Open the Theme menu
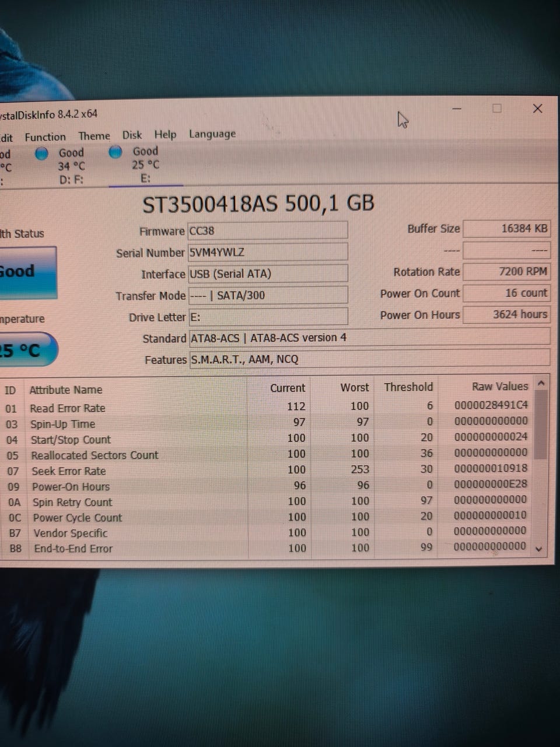This screenshot has height=747, width=560. click(94, 136)
